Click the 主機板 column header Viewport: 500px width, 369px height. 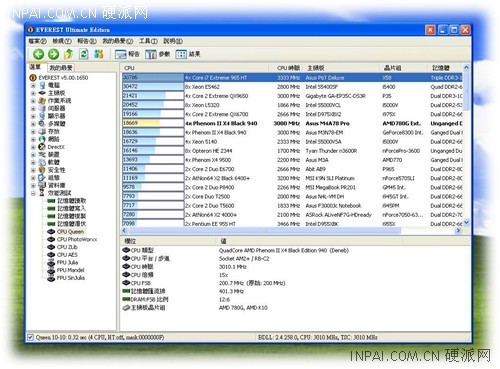342,68
